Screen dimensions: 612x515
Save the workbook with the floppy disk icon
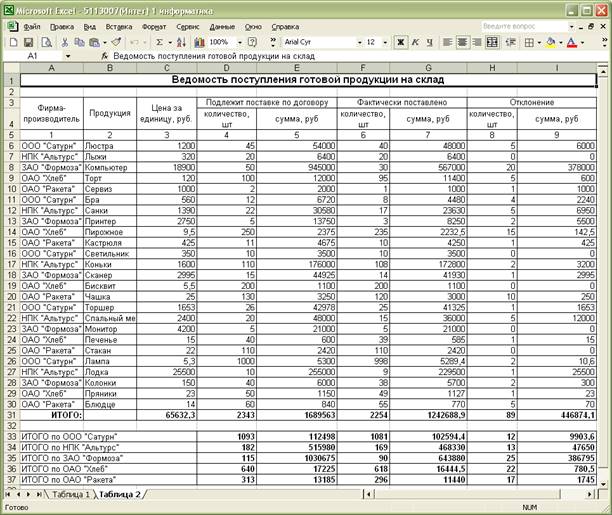click(x=28, y=42)
